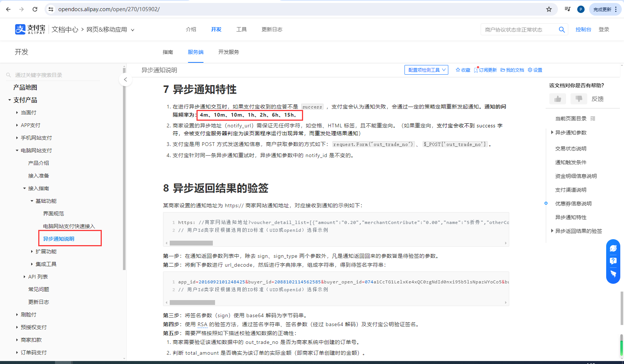Click 登录 to sign in
Viewport: 624px width, 364px height.
(604, 29)
